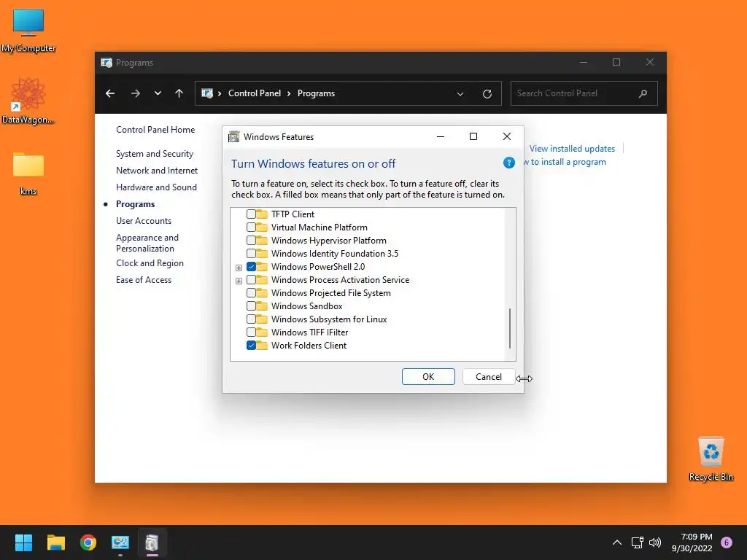Check the Windows TIFF IFilter box
Screen dimensions: 747x560
click(x=251, y=332)
